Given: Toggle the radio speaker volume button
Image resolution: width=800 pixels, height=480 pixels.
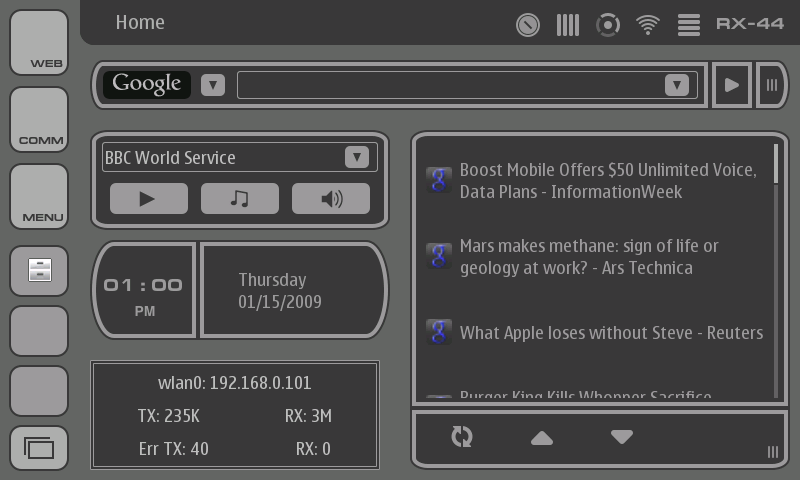Looking at the screenshot, I should tap(331, 199).
